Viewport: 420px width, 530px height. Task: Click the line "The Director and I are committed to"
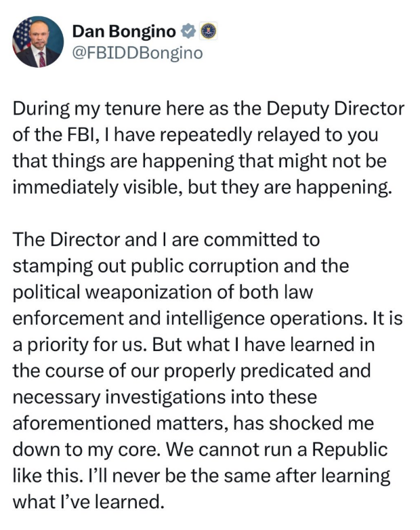pos(167,241)
